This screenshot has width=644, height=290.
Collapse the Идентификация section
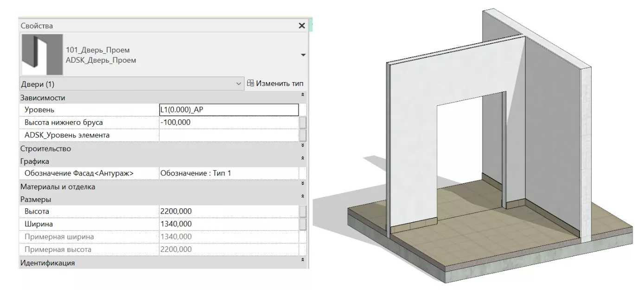point(303,260)
